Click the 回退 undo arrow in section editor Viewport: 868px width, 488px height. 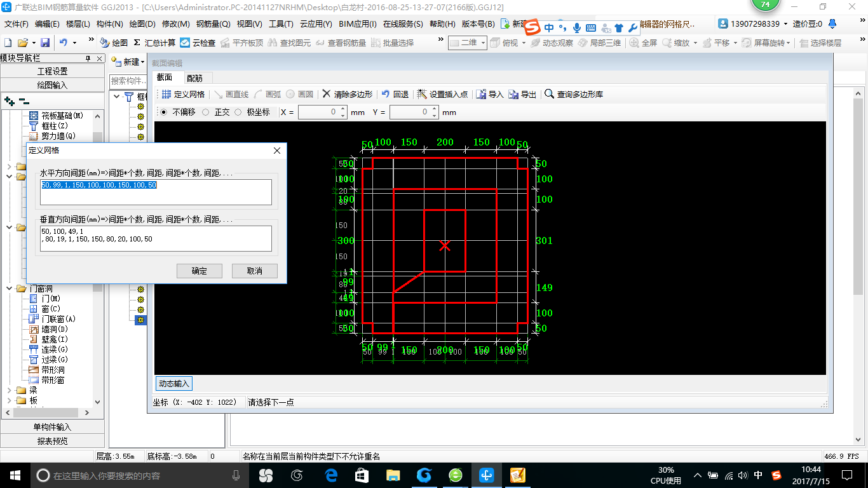coord(386,94)
